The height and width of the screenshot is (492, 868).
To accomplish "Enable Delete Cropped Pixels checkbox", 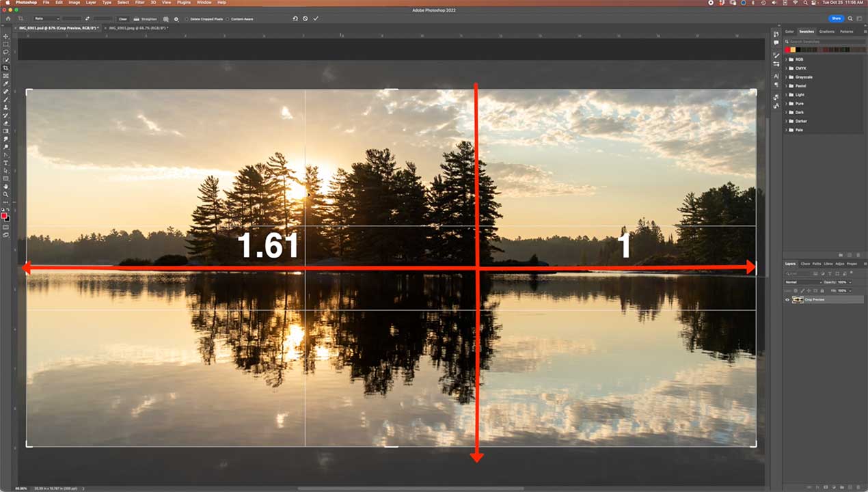I will coord(187,19).
